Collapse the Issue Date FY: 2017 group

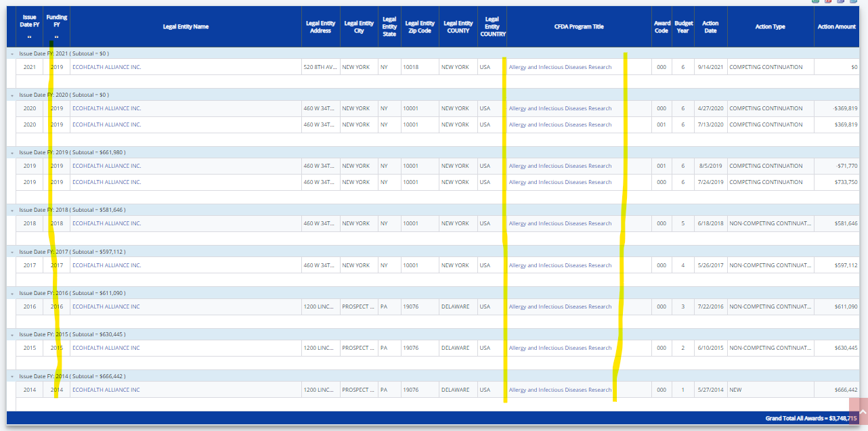12,252
